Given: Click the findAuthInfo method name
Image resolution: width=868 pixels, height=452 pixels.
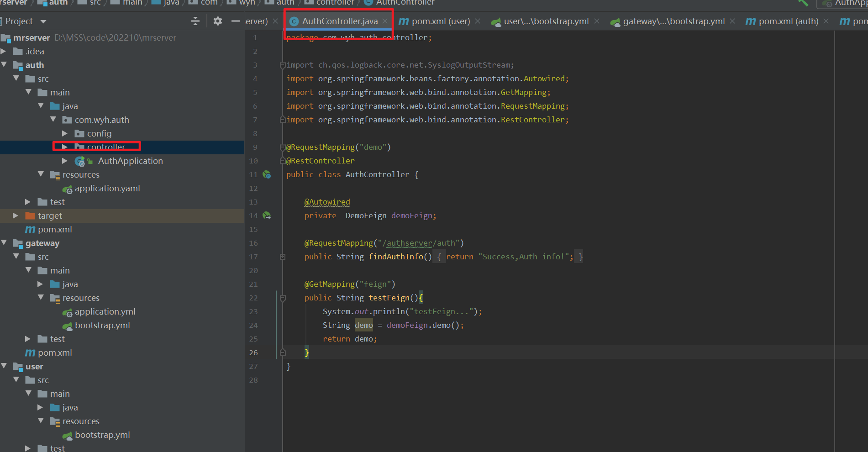Looking at the screenshot, I should (x=396, y=257).
